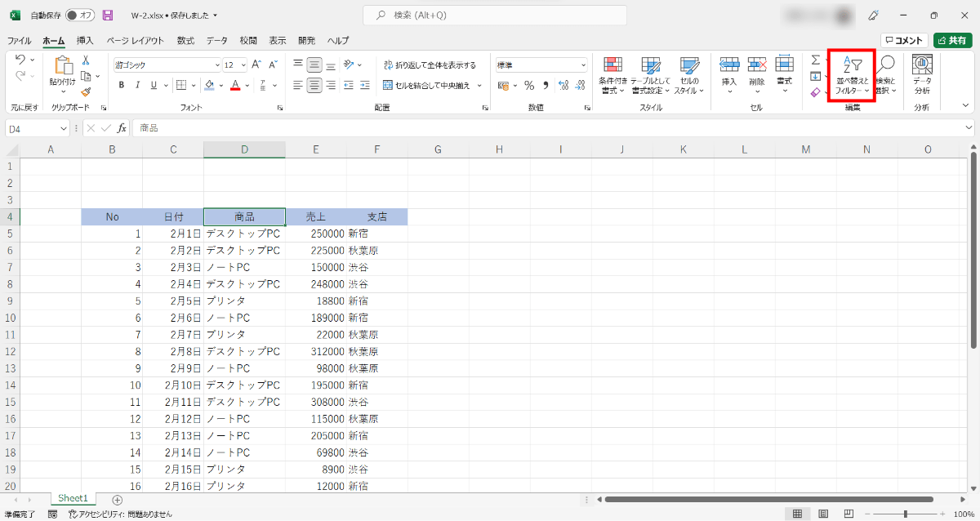The image size is (980, 521).
Task: Click the Format Painter brush icon
Action: tap(86, 92)
